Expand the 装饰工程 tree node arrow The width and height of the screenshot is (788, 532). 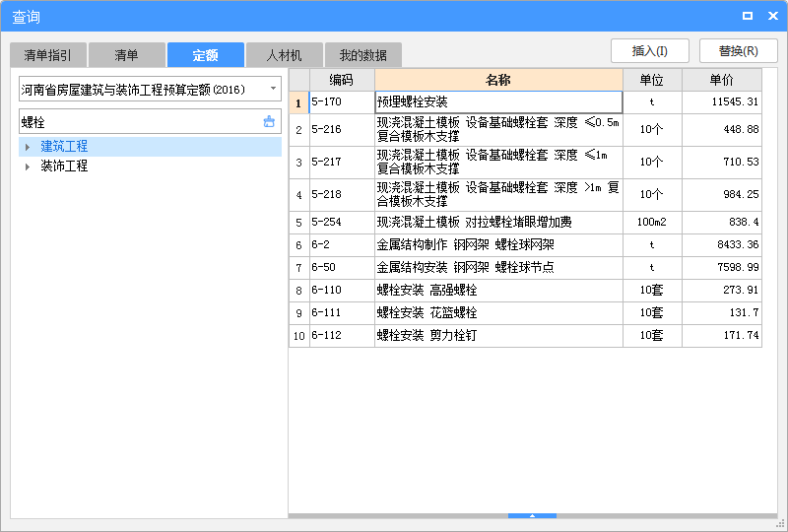click(28, 166)
